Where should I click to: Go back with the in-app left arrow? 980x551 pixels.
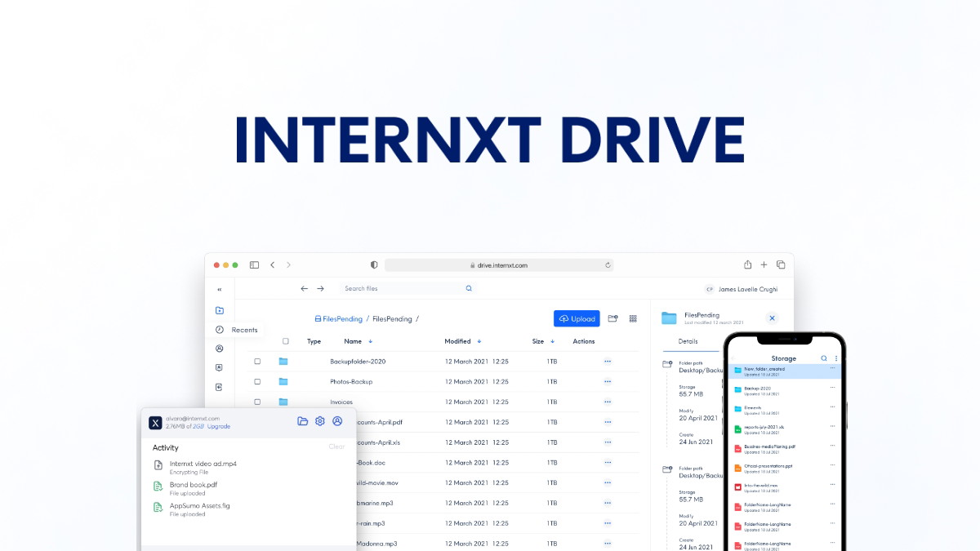pos(305,288)
